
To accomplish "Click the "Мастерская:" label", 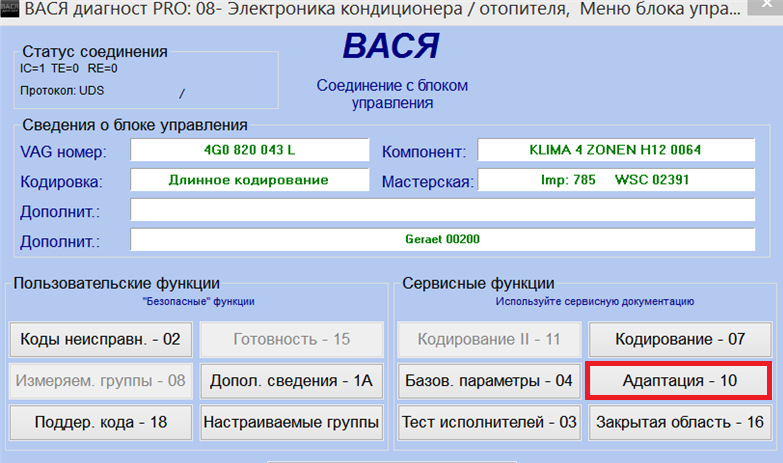I will coord(428,182).
